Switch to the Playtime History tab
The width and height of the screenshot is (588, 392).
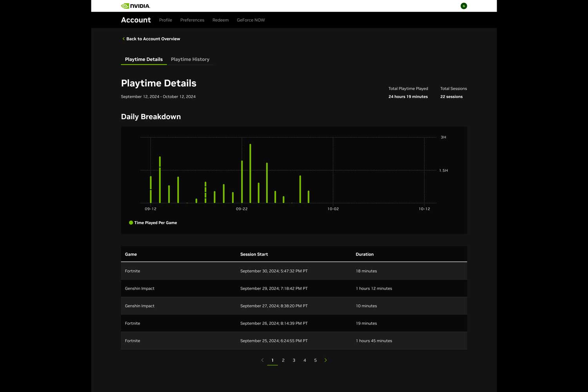tap(190, 59)
